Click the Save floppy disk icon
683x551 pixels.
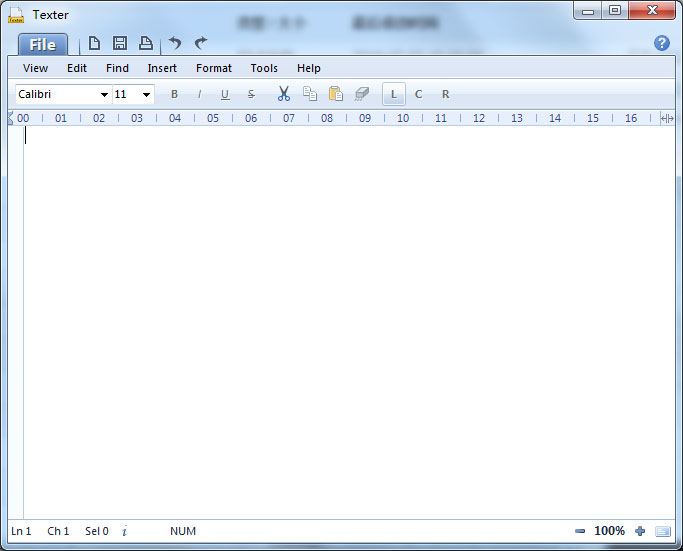click(x=120, y=43)
